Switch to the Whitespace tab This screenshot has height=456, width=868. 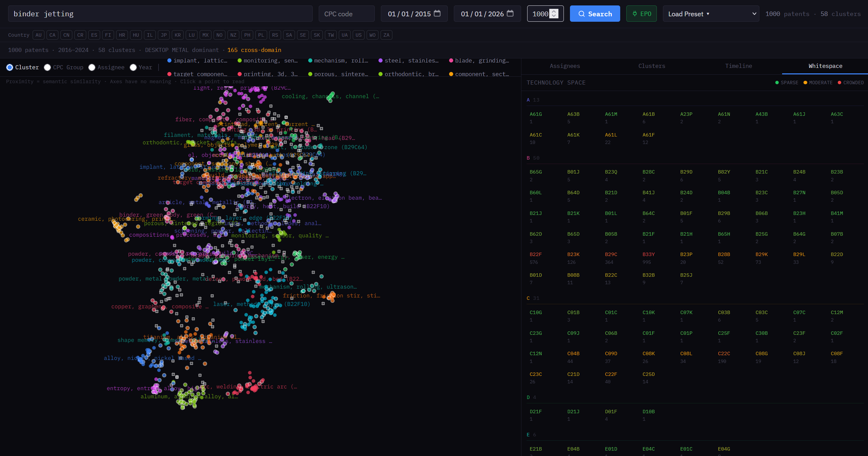[x=825, y=66]
